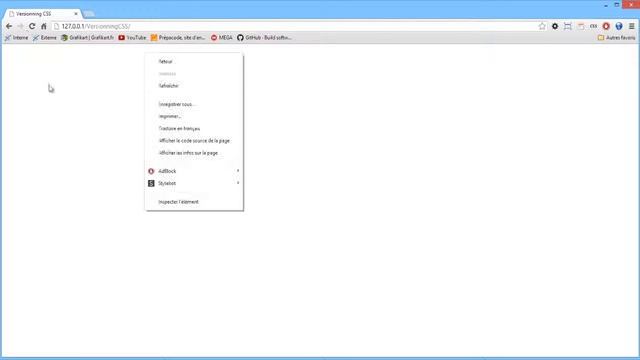Viewport: 640px width, 360px height.
Task: Click the screen capture extension icon
Action: click(x=568, y=26)
